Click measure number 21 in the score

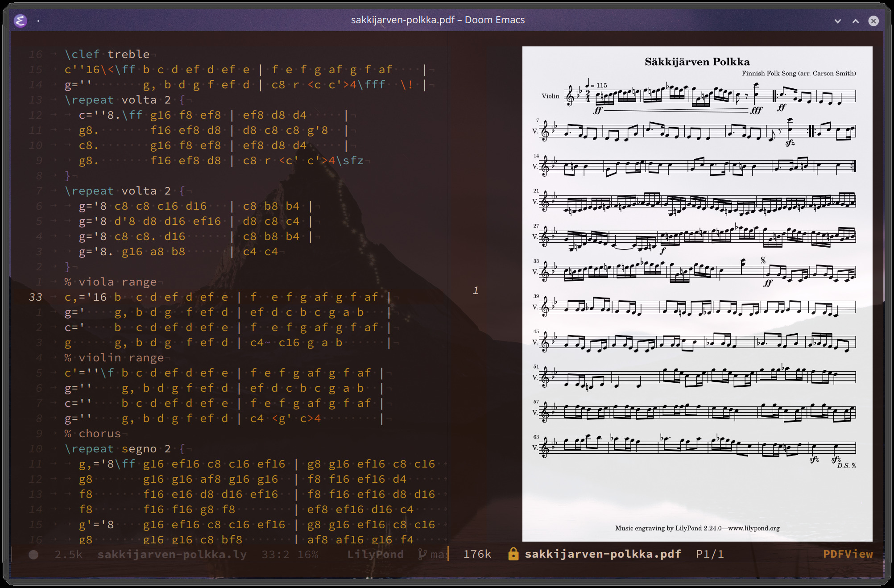[x=536, y=190]
